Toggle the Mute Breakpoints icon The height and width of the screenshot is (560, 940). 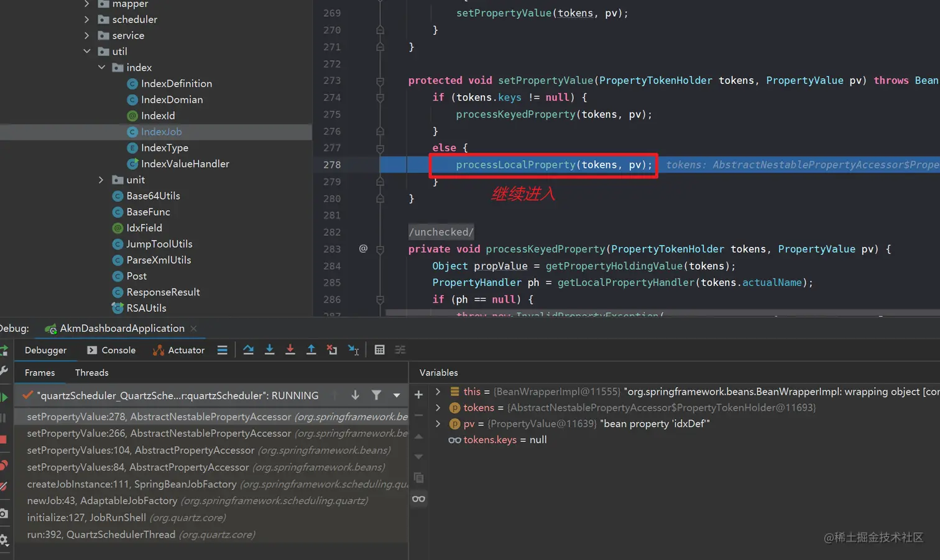click(3, 486)
